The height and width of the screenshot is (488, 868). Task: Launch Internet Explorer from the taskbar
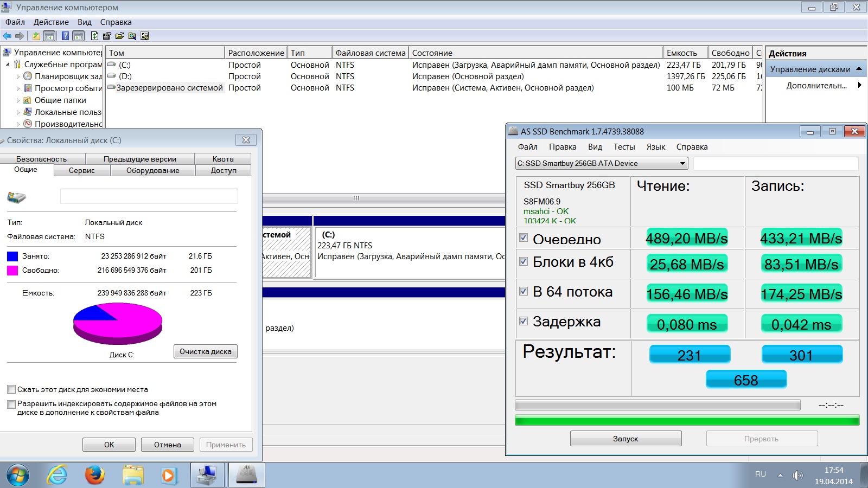(x=56, y=476)
